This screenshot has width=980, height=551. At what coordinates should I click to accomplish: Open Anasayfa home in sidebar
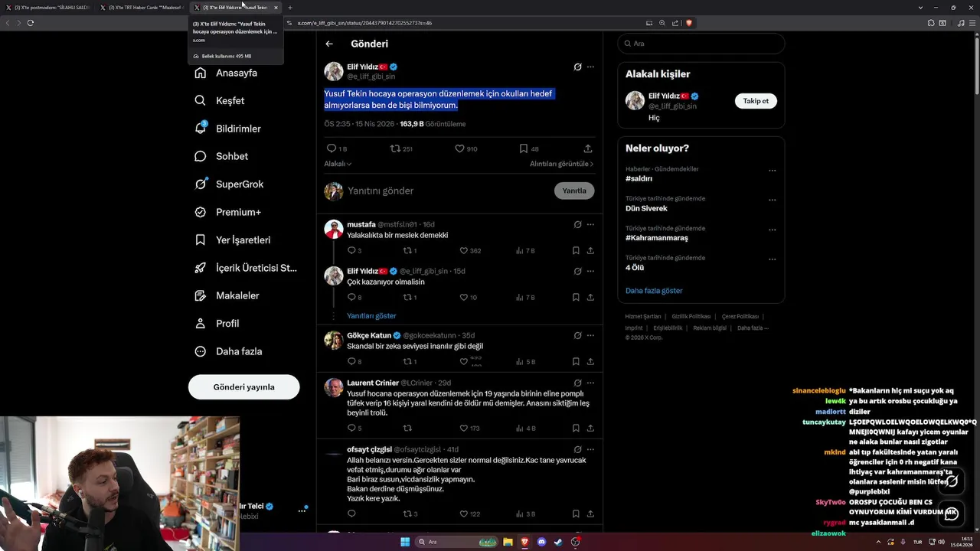coord(227,73)
